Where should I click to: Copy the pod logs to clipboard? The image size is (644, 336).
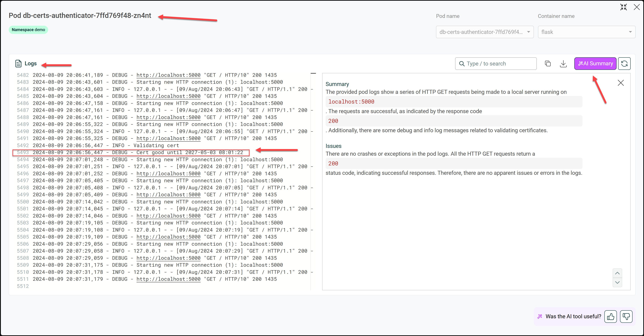click(548, 64)
